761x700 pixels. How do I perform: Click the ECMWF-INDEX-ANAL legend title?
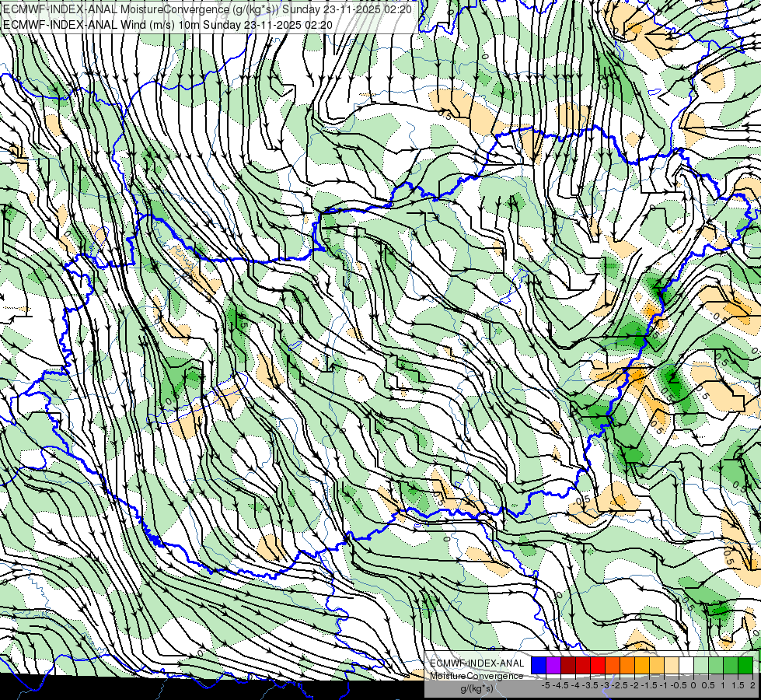tap(477, 663)
